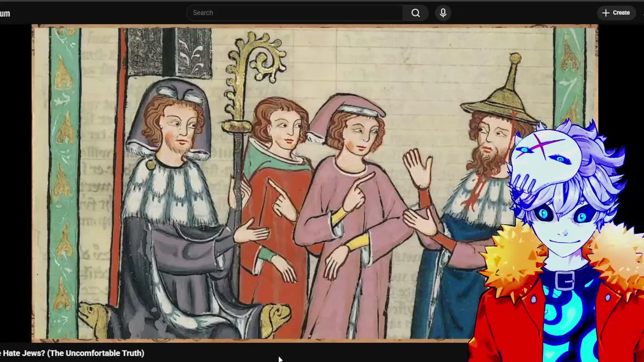Click the video title ending in 'The Uncomfortable Truth'

(72, 353)
